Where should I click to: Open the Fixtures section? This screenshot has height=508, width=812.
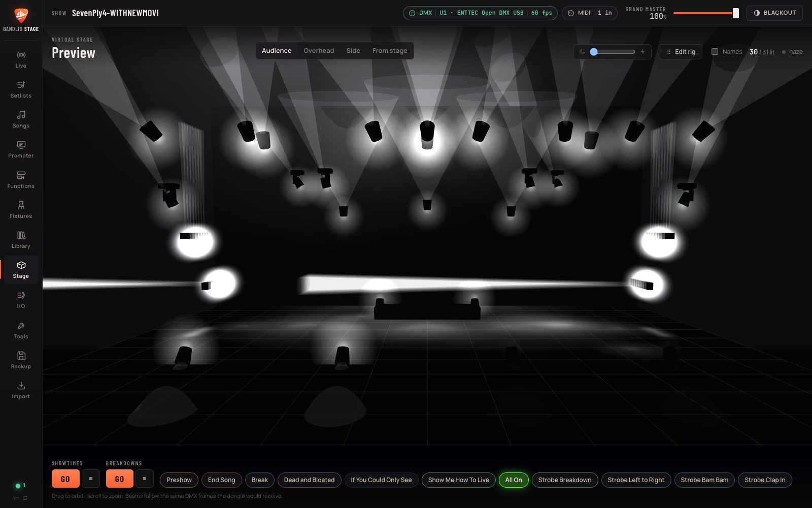[21, 210]
